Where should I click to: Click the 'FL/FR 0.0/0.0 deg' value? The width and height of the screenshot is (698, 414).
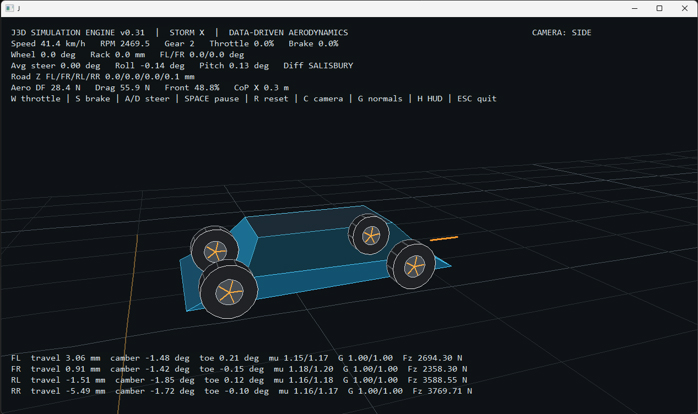click(x=202, y=55)
